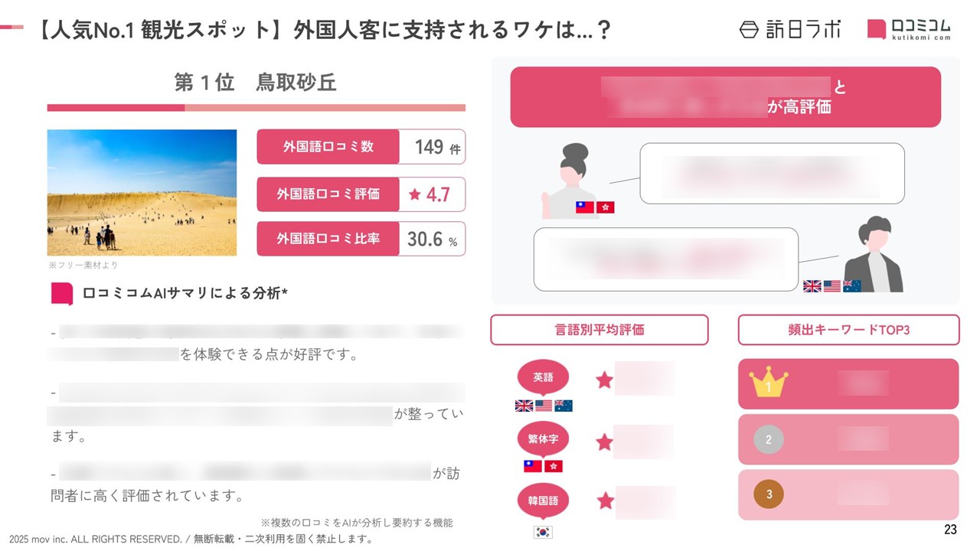The image size is (980, 551).
Task: Click the South Korean flag icon
Action: pyautogui.click(x=543, y=532)
